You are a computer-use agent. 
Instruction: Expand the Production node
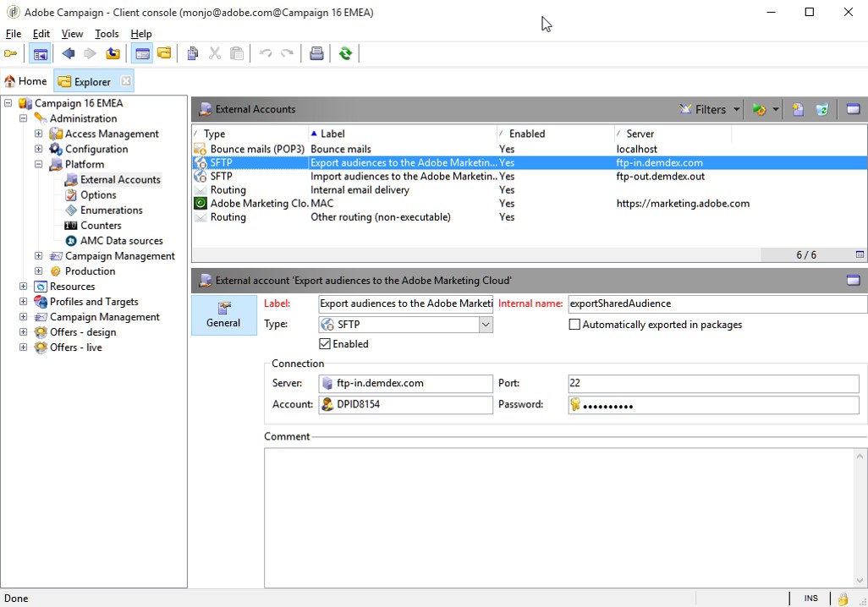[38, 271]
